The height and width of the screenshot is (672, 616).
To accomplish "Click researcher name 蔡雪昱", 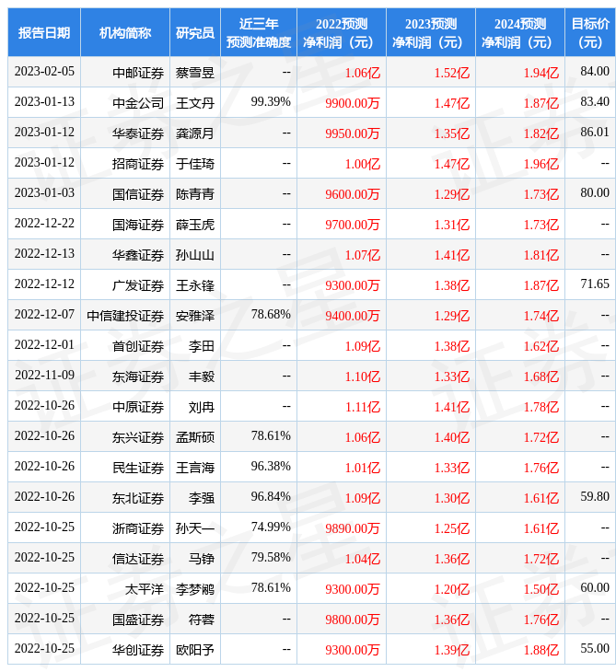I will pyautogui.click(x=195, y=73).
